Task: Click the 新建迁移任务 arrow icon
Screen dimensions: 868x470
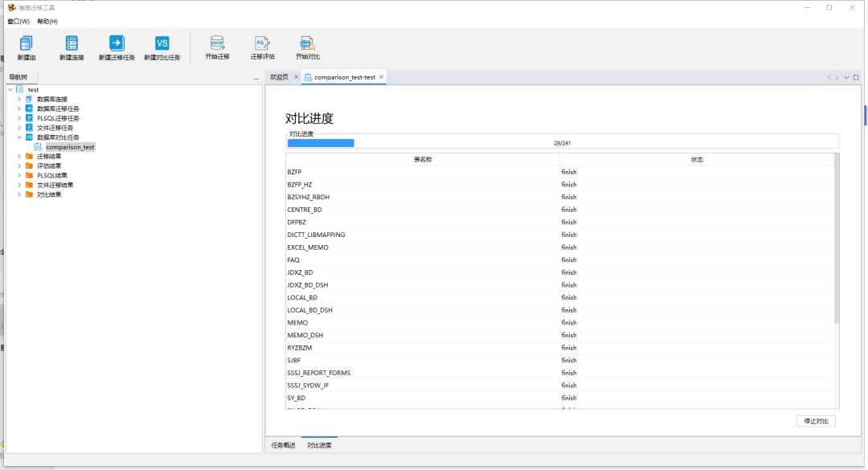Action: point(117,43)
